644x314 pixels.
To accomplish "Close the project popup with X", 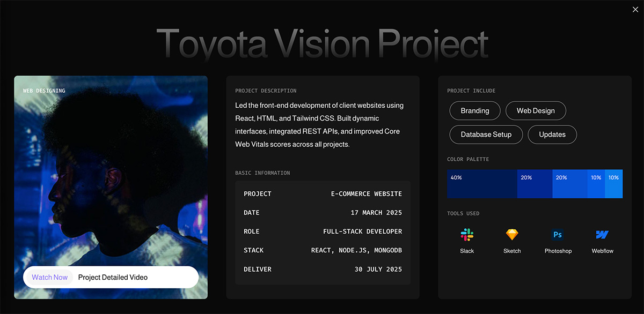I will pos(635,9).
